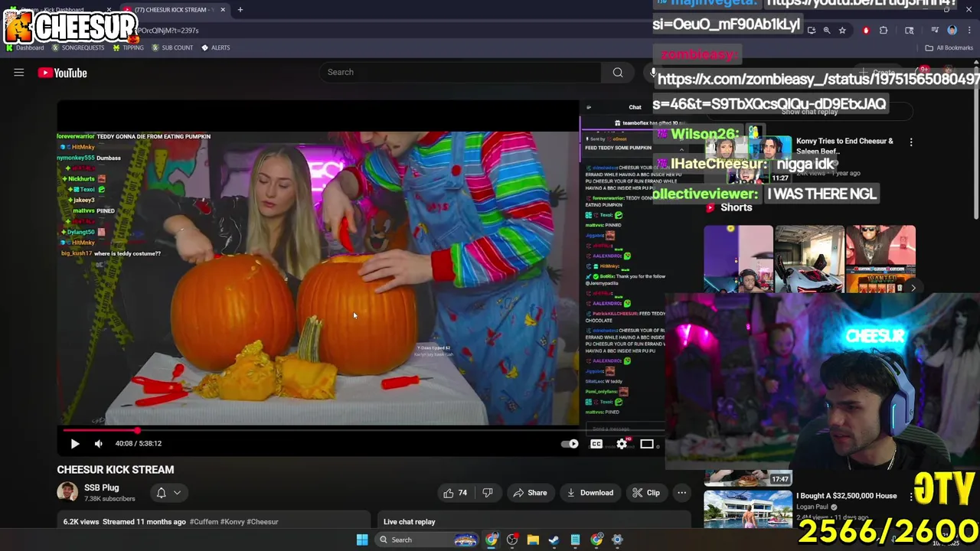The image size is (980, 551).
Task: Toggle the autoplay switch
Action: (570, 444)
